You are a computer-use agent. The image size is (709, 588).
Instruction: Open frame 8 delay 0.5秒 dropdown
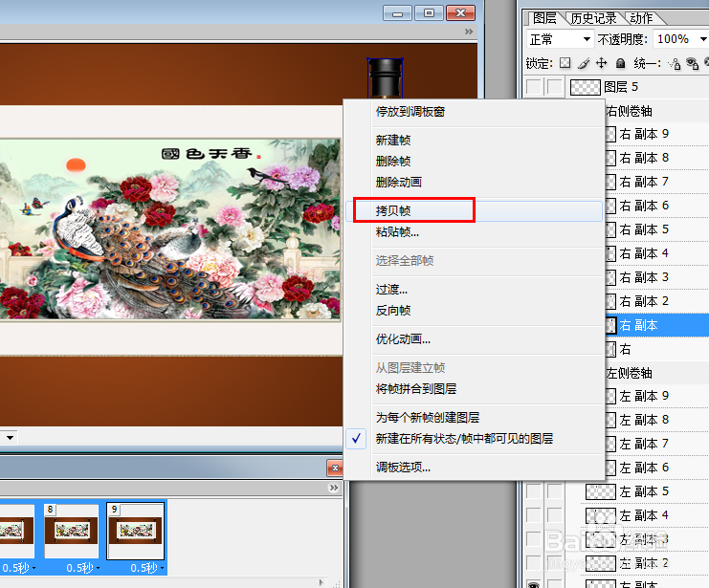coord(98,568)
